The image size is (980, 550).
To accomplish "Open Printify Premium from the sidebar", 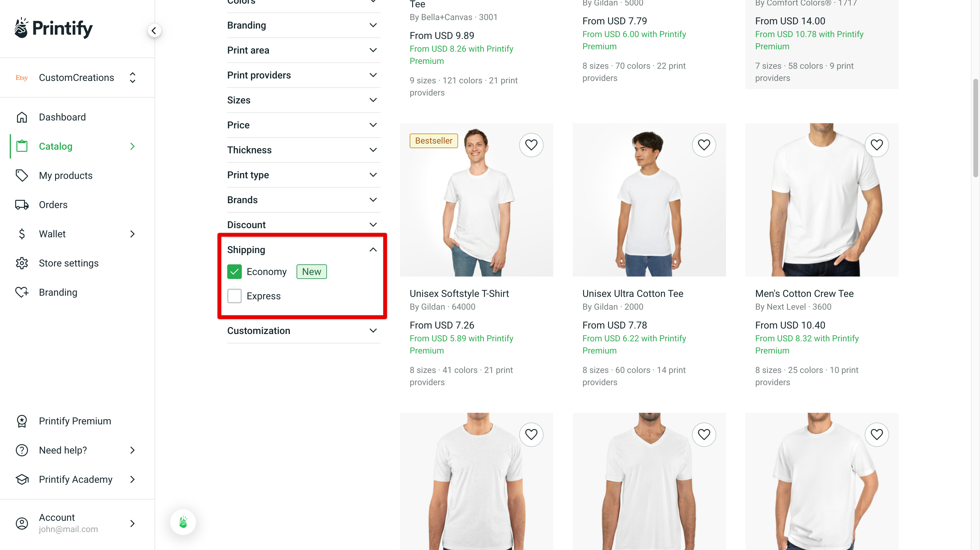I will coord(75,421).
